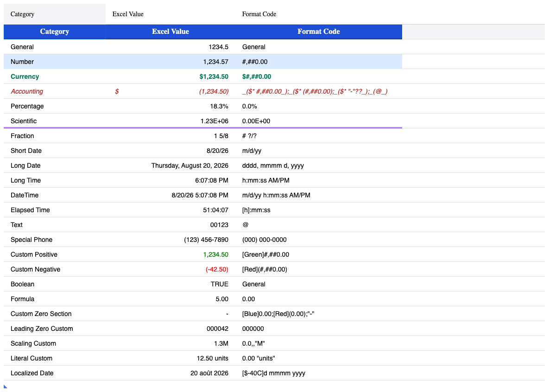Select the Long Time cell
This screenshot has width=549, height=392.
click(x=54, y=180)
